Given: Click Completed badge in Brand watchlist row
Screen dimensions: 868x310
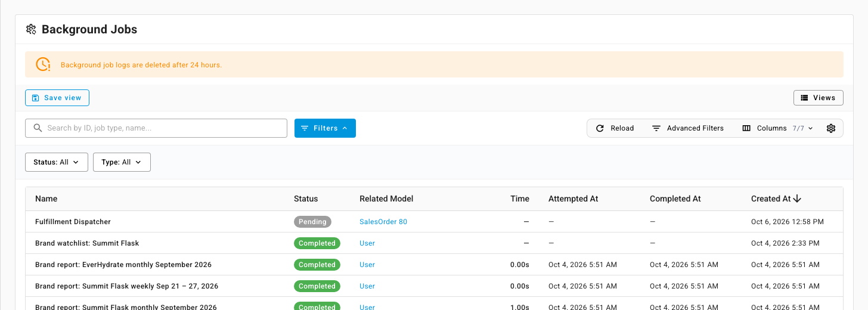Looking at the screenshot, I should pos(317,243).
